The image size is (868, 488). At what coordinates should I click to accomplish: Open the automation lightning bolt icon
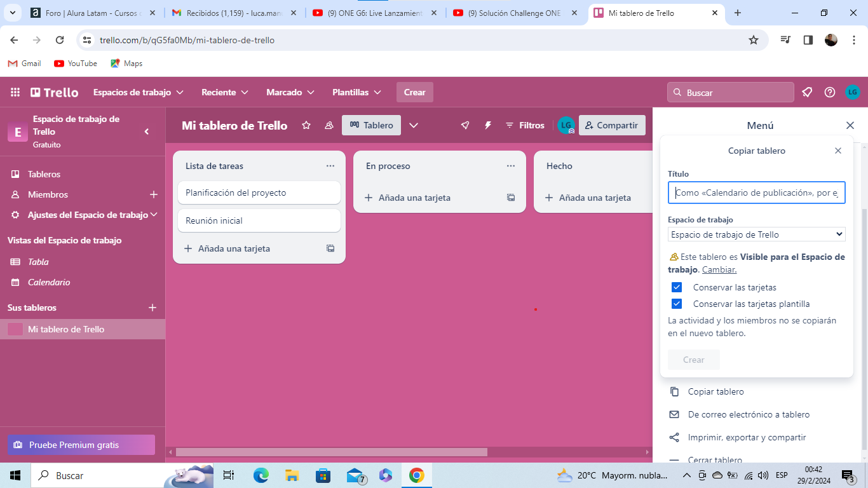tap(488, 125)
